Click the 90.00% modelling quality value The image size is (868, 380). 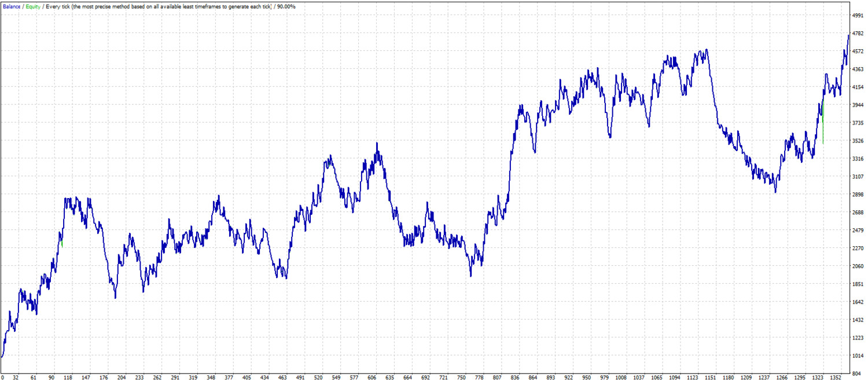286,6
